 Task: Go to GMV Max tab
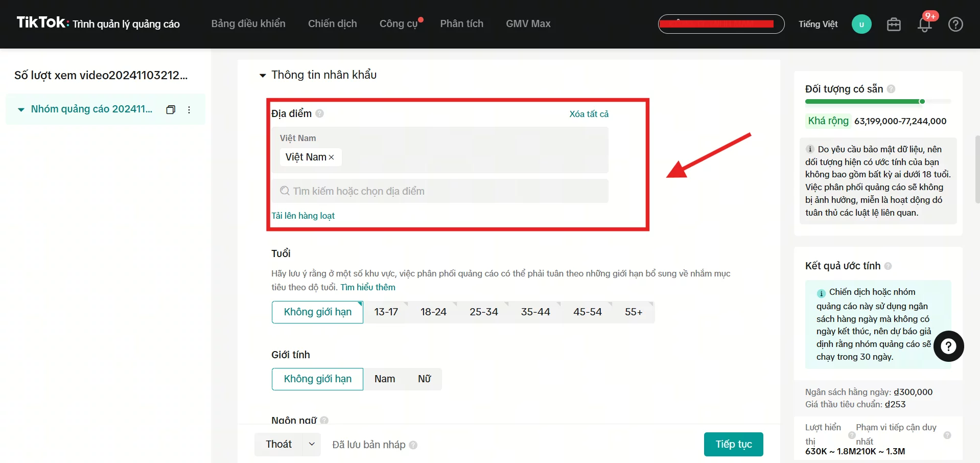(528, 24)
